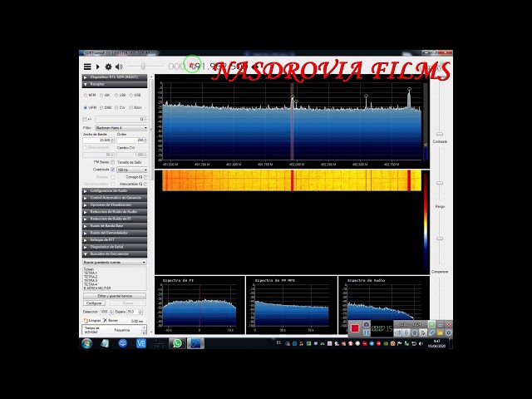Take a screenshot with the recorder camera icon
This screenshot has height=399, width=532.
click(x=366, y=324)
